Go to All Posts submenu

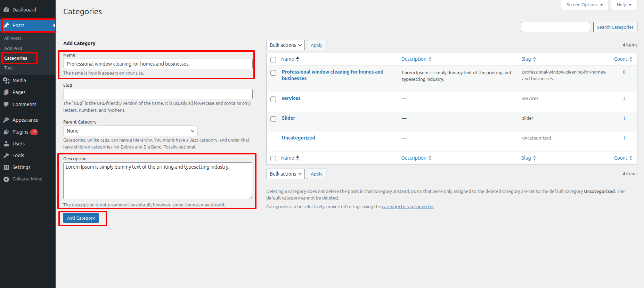13,39
